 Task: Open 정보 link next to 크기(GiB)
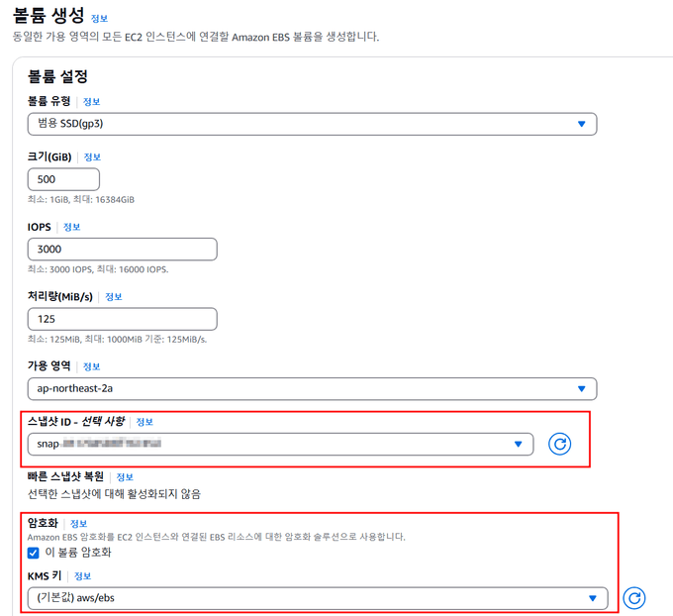92,157
